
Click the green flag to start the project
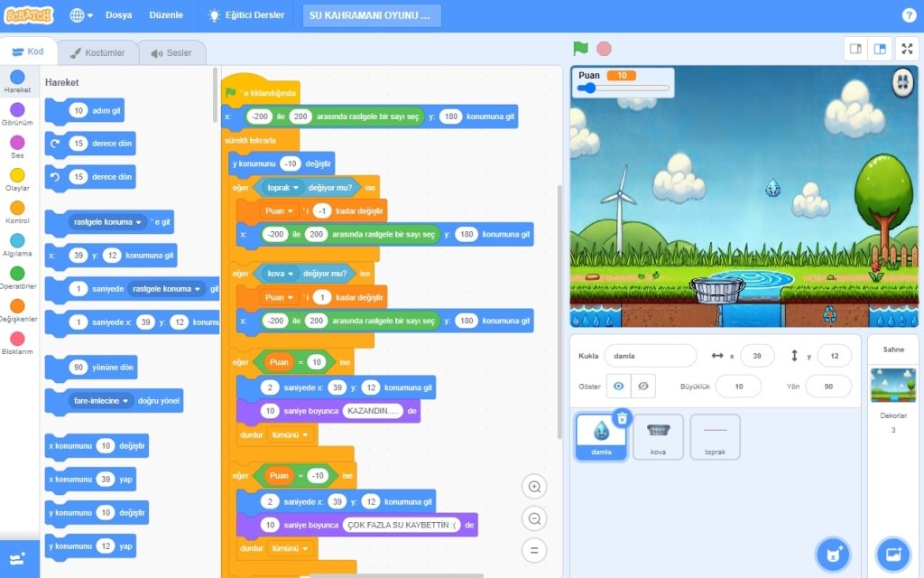pyautogui.click(x=581, y=49)
